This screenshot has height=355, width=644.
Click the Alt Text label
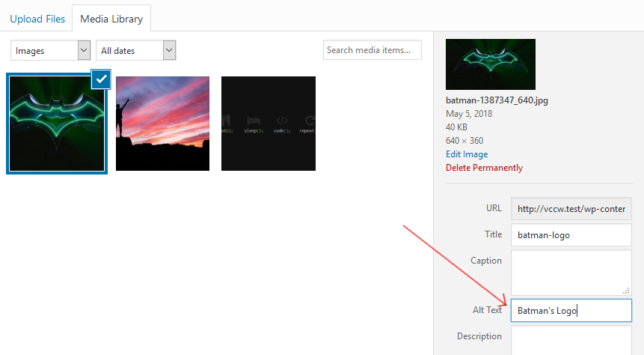487,310
